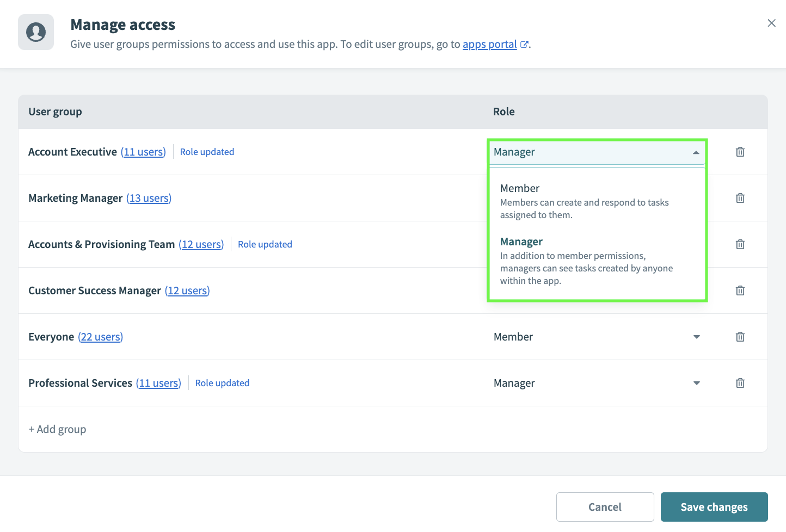Remove the Customer Success Manager group
The image size is (786, 532).
click(740, 290)
